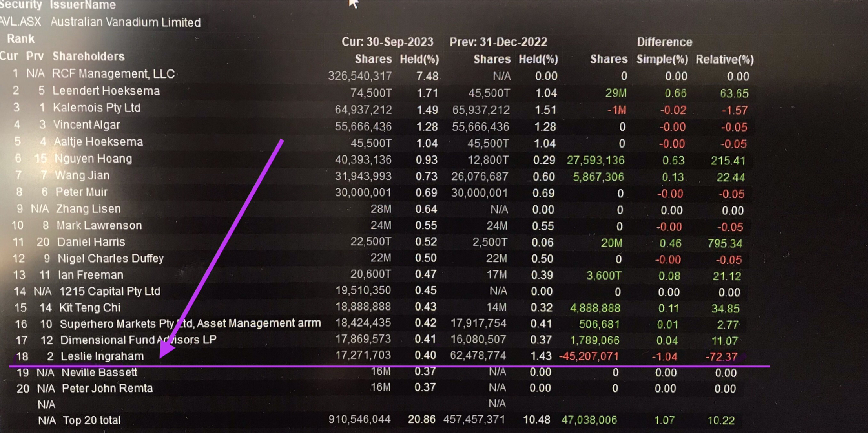Select Neville Bassett shareholder
The width and height of the screenshot is (868, 433).
tap(99, 373)
